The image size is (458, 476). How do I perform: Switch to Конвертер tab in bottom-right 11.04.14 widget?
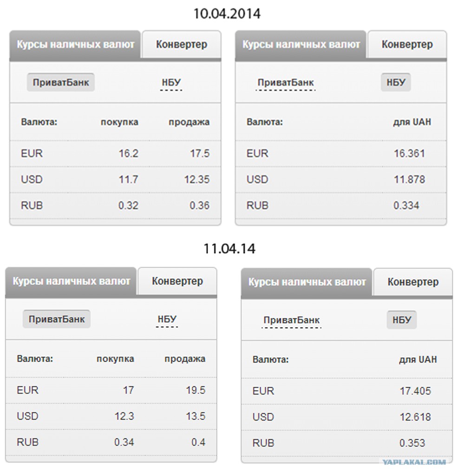point(412,282)
